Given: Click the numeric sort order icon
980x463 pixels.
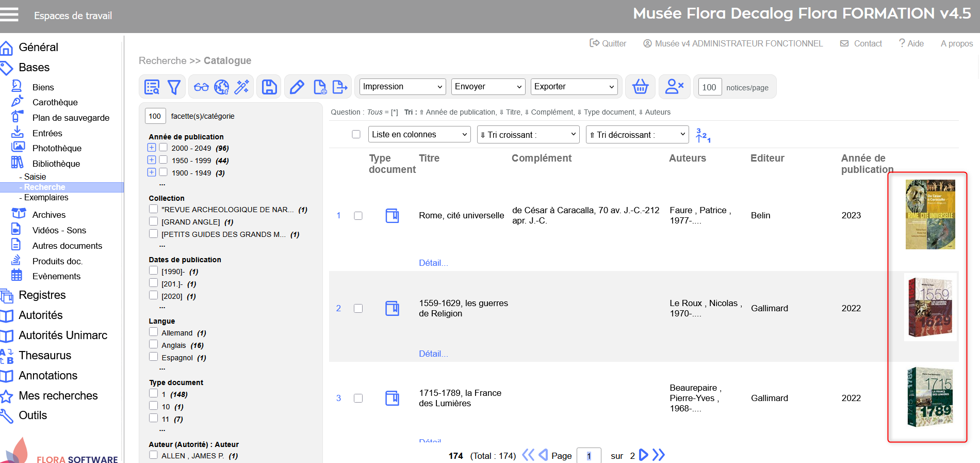Looking at the screenshot, I should [x=703, y=135].
